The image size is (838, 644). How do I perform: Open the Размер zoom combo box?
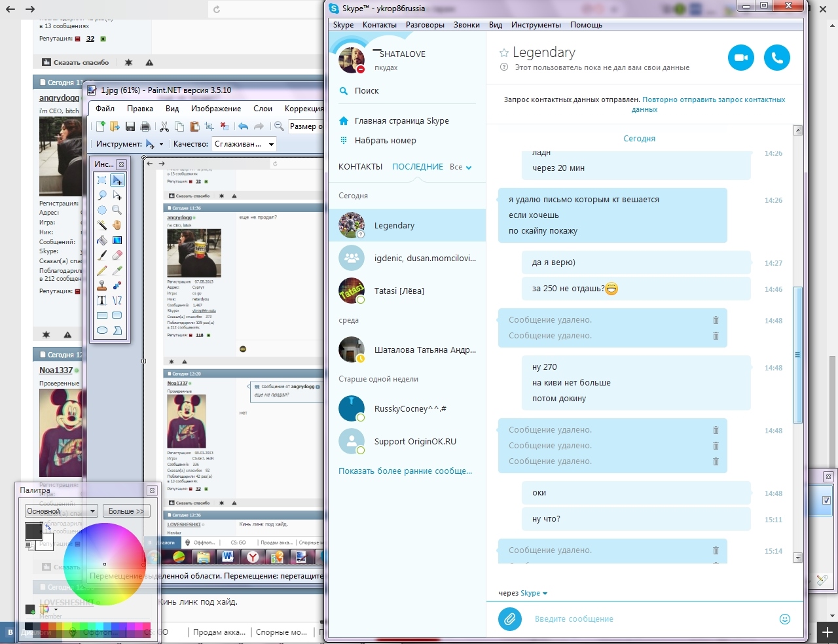(306, 126)
